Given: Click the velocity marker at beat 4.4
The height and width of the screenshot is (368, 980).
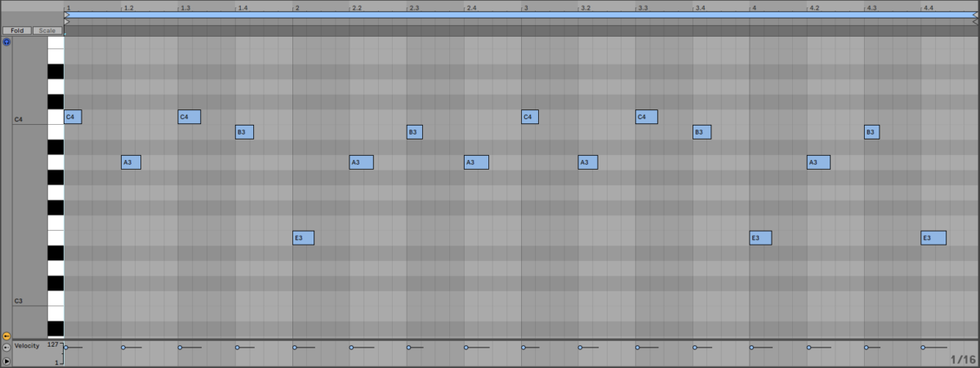Looking at the screenshot, I should pyautogui.click(x=924, y=348).
